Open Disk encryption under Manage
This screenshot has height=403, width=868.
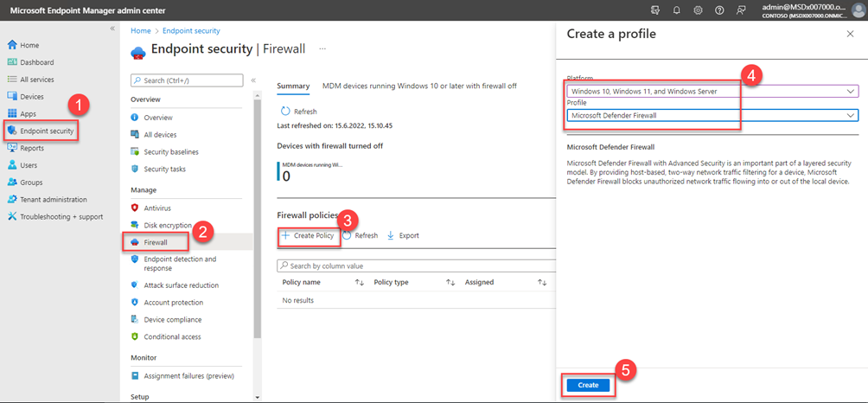[x=168, y=226]
